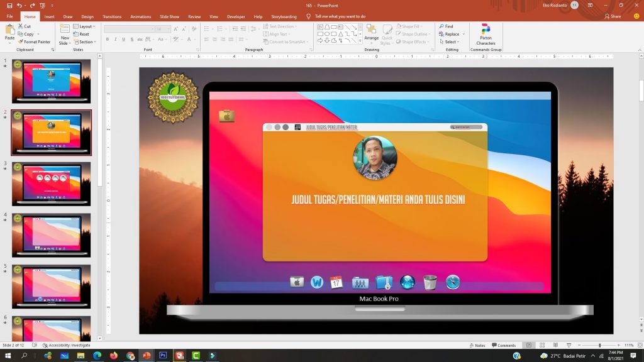Redo the last action
Image resolution: width=644 pixels, height=362 pixels.
(x=33, y=5)
